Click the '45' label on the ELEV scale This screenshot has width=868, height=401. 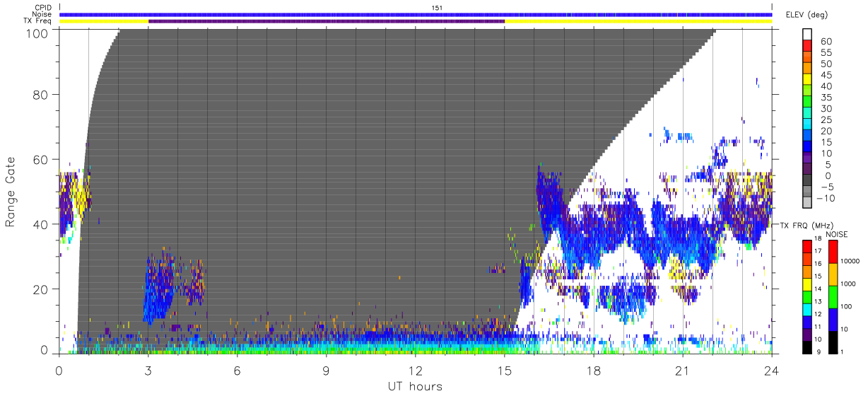click(826, 76)
